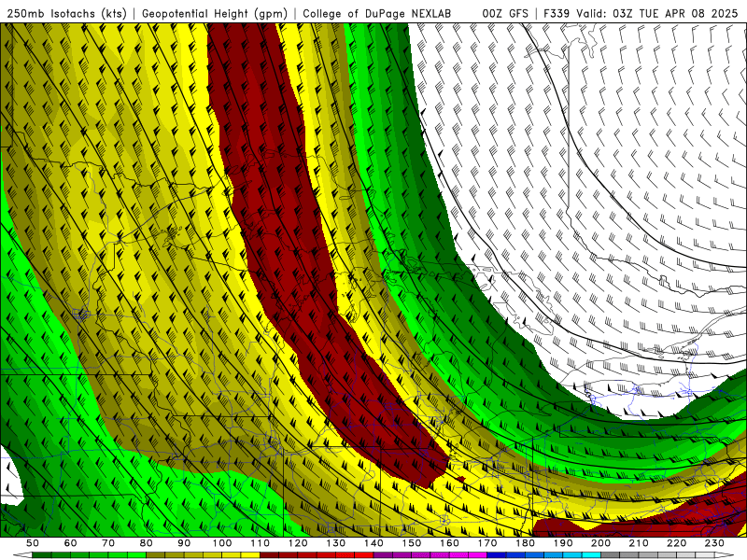Image resolution: width=747 pixels, height=560 pixels.
Task: Click the 'College of DuPage NEXLAB' label
Action: 376,13
